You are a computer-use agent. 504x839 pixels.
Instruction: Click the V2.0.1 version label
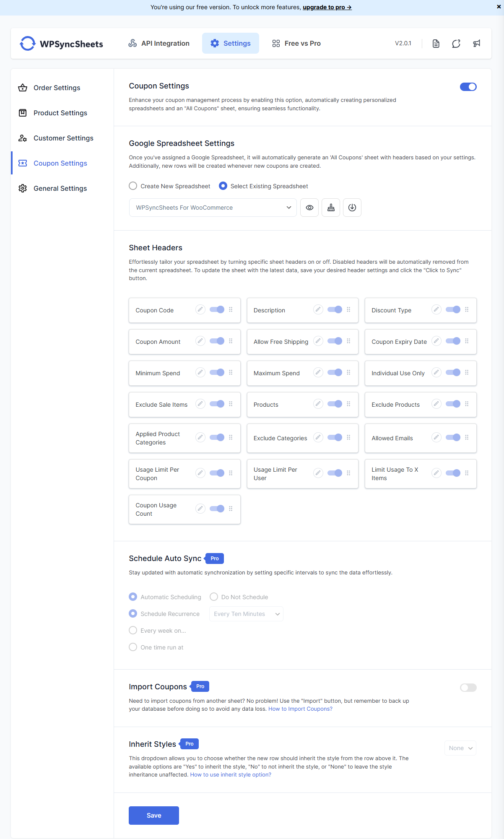tap(403, 43)
